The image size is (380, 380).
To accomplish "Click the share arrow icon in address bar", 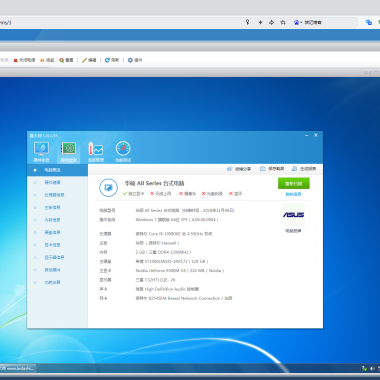I will point(271,22).
